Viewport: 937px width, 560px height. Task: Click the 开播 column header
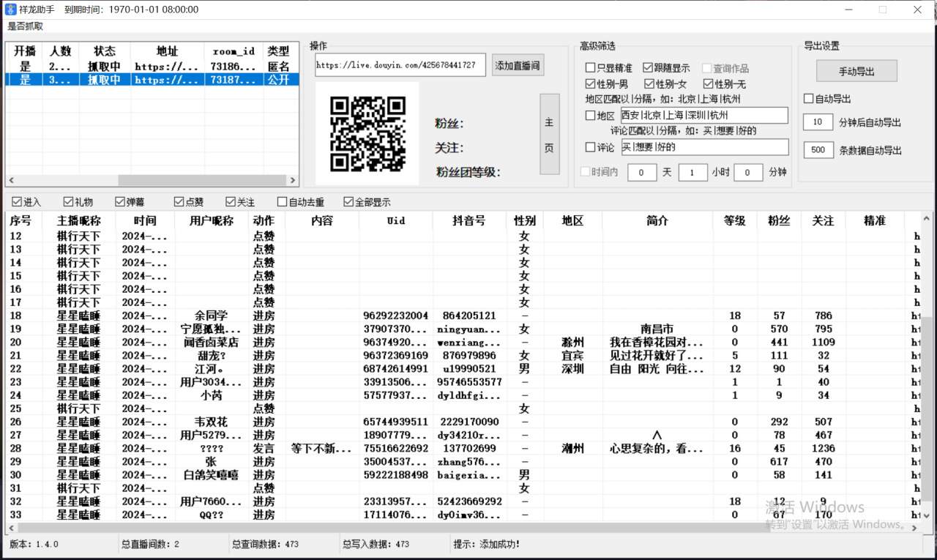24,51
